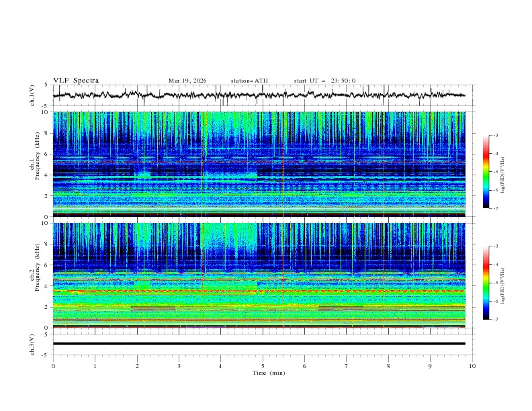Screen dimensions: 532x411
Task: Click time axis tick label "1"
Action: (95, 366)
